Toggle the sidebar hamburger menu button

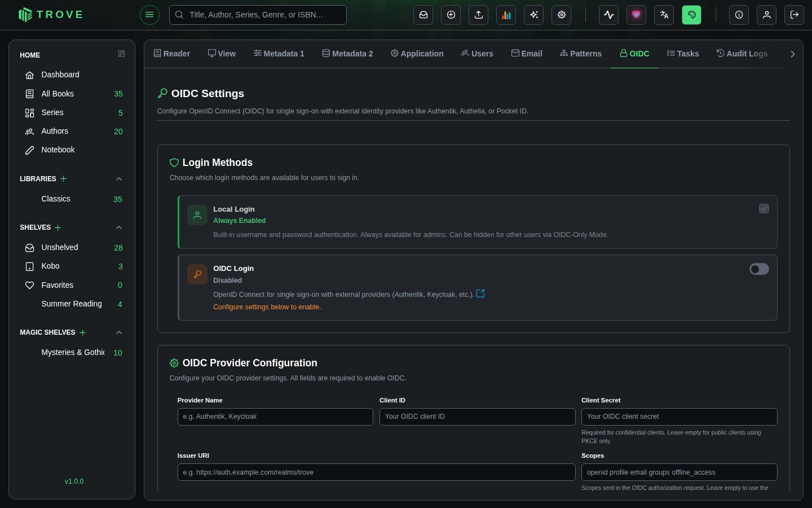(x=149, y=15)
